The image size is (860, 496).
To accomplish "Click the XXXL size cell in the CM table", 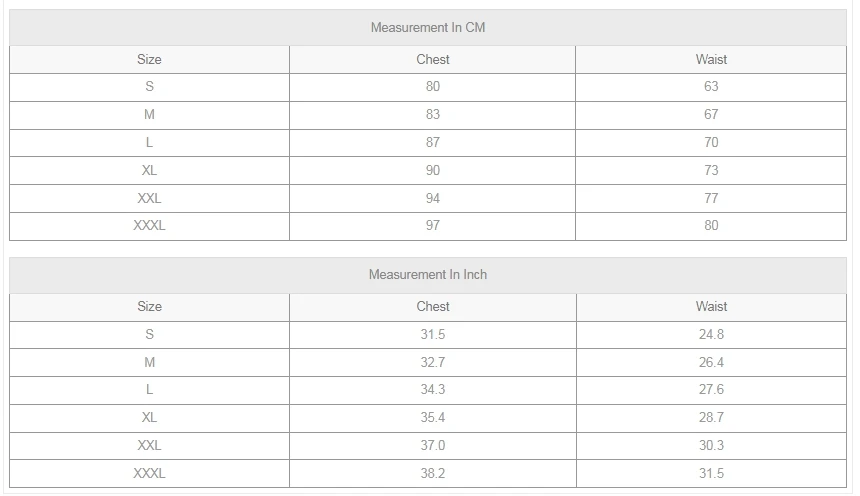I will point(149,226).
